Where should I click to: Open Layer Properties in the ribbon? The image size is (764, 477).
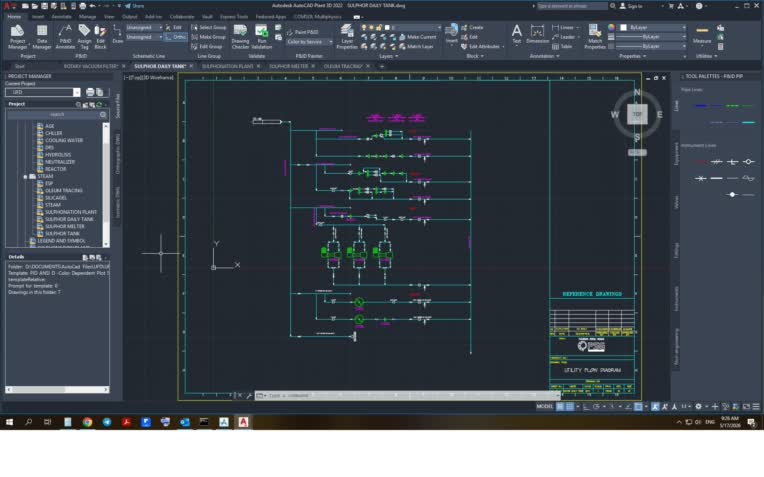coord(347,37)
